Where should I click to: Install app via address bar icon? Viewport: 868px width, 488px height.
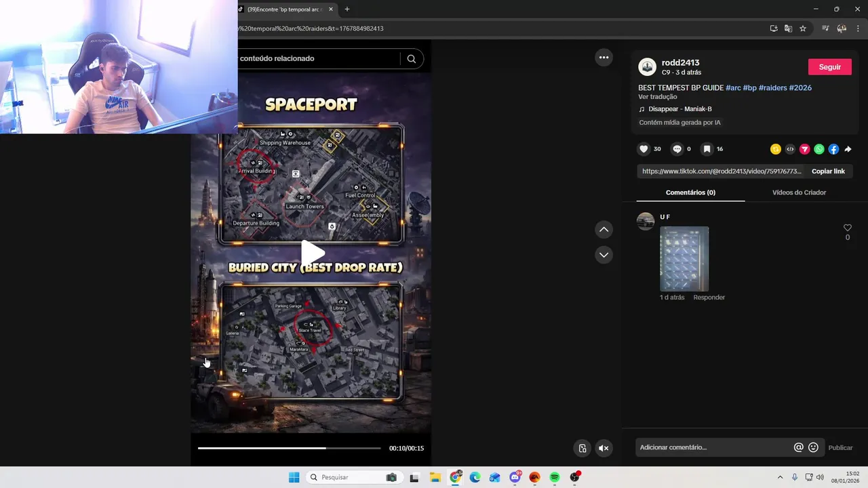tap(774, 28)
